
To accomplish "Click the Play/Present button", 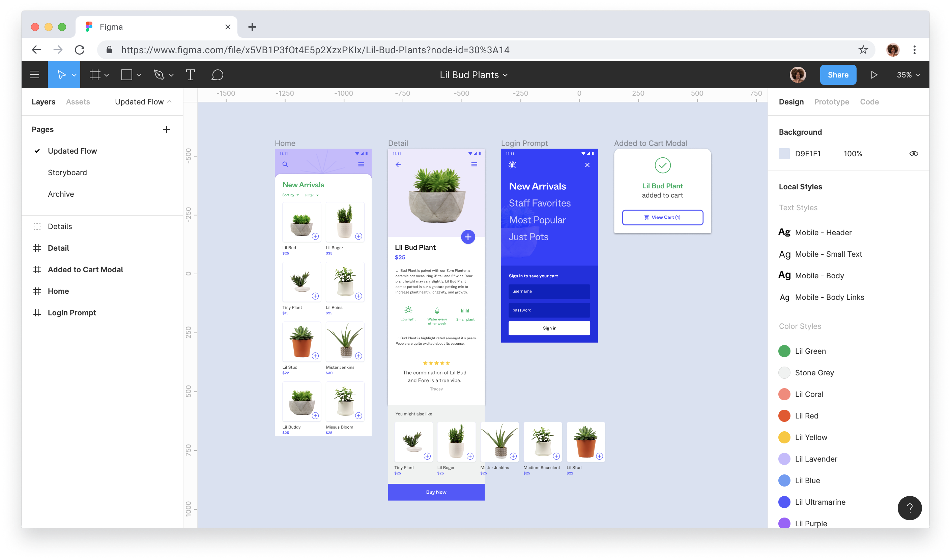I will pyautogui.click(x=875, y=75).
